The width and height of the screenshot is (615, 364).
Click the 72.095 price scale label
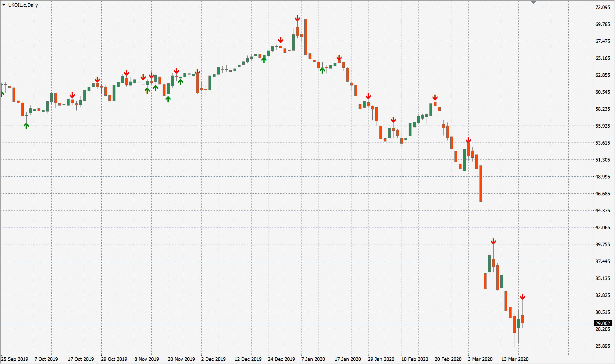click(x=602, y=7)
